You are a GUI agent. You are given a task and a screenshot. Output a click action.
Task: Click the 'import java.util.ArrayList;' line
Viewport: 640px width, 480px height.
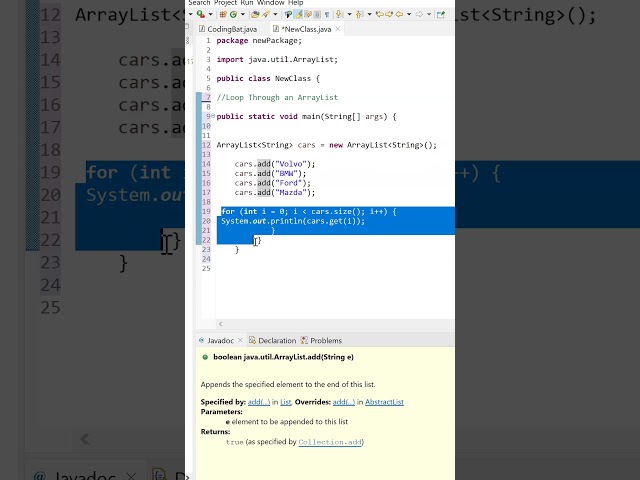pos(277,60)
